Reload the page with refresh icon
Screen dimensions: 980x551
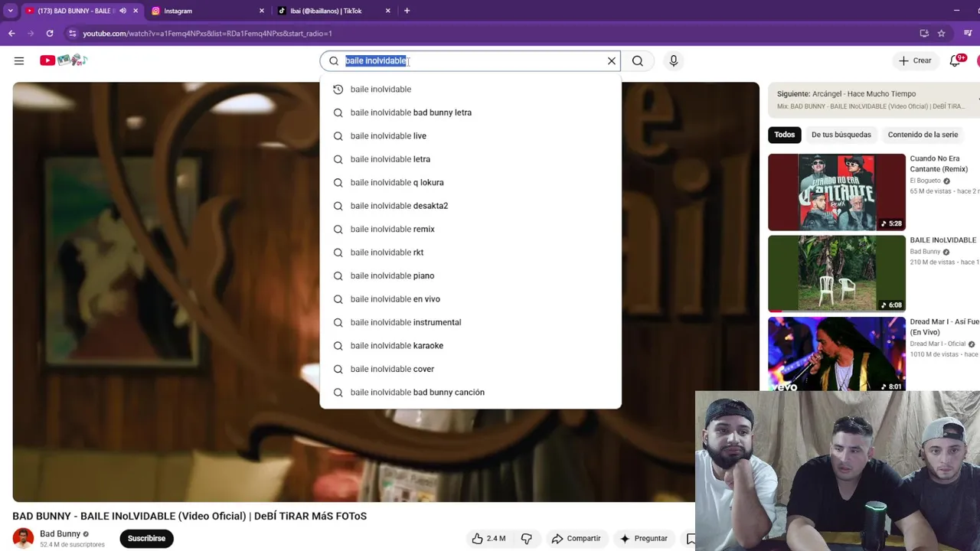(x=50, y=34)
